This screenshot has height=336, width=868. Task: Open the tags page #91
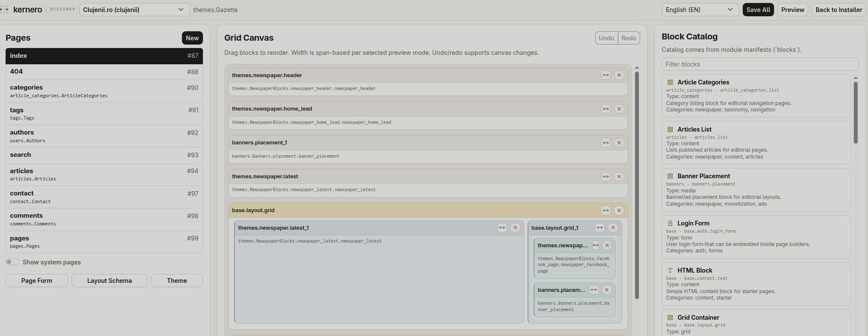[x=104, y=114]
